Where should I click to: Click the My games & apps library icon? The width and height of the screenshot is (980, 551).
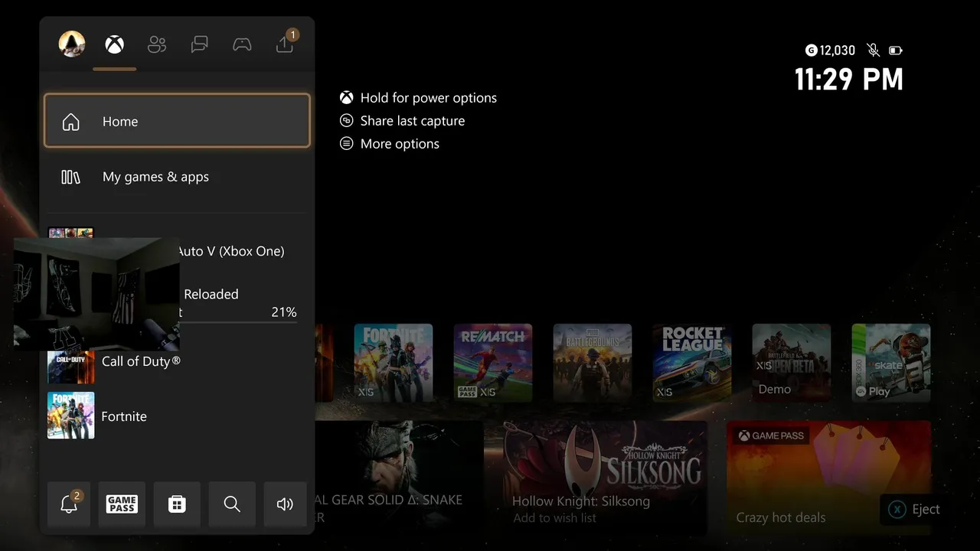coord(70,177)
